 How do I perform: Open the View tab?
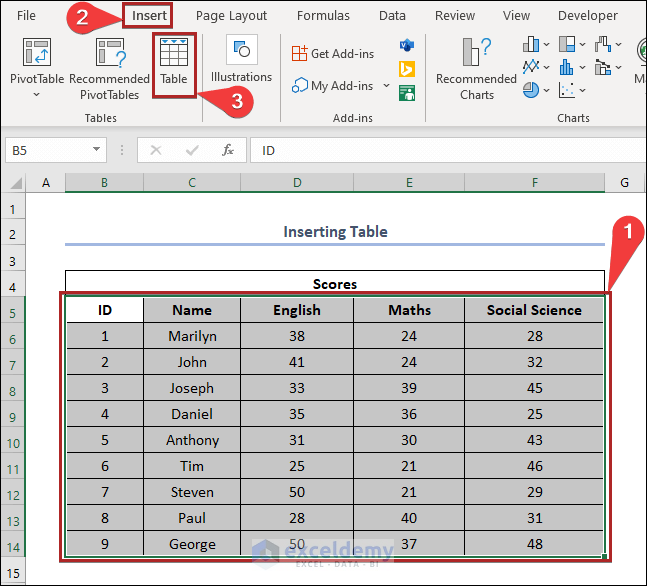516,16
